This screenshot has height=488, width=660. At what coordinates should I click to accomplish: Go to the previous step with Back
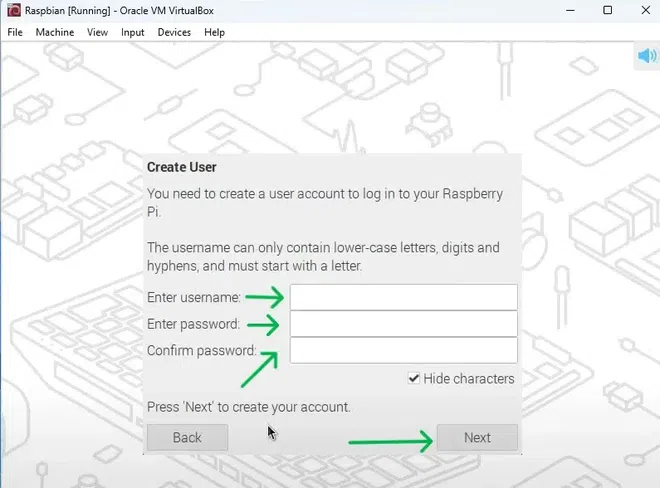click(x=187, y=437)
